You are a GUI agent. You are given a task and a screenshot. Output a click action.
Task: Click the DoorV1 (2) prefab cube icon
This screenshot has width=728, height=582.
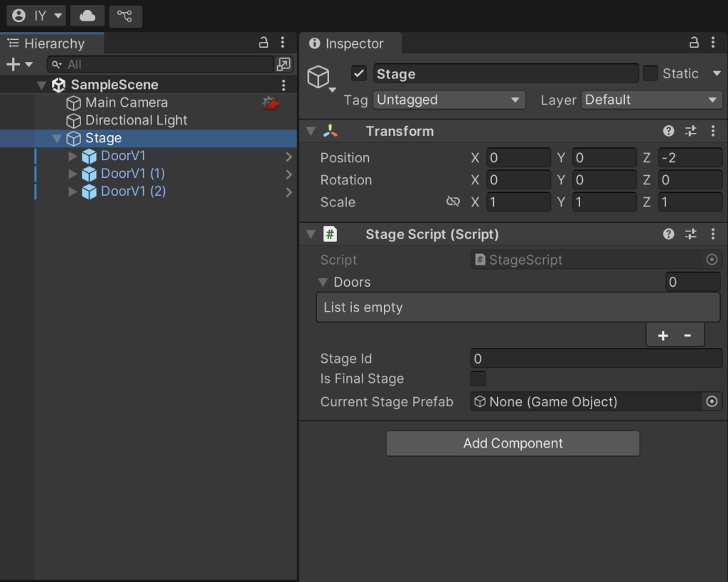pos(89,192)
